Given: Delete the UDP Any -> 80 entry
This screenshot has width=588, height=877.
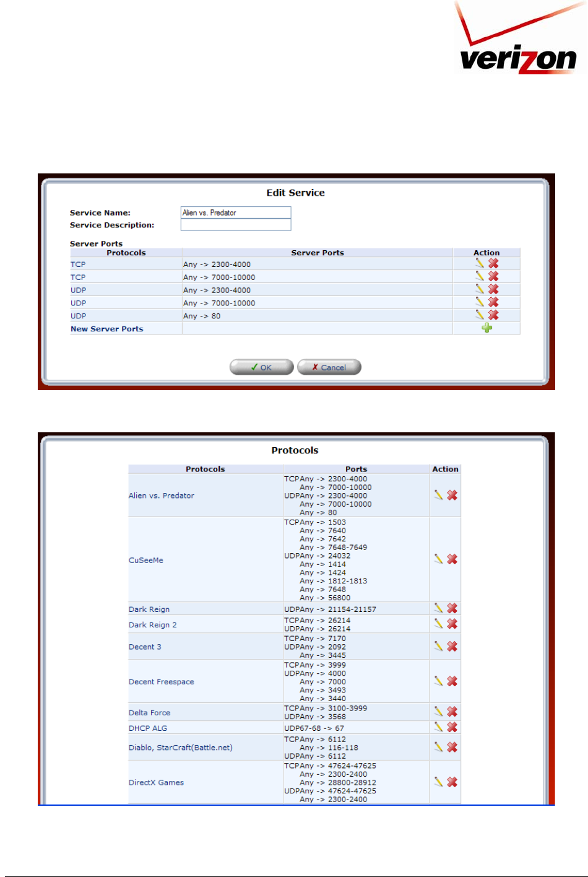Looking at the screenshot, I should 493,315.
